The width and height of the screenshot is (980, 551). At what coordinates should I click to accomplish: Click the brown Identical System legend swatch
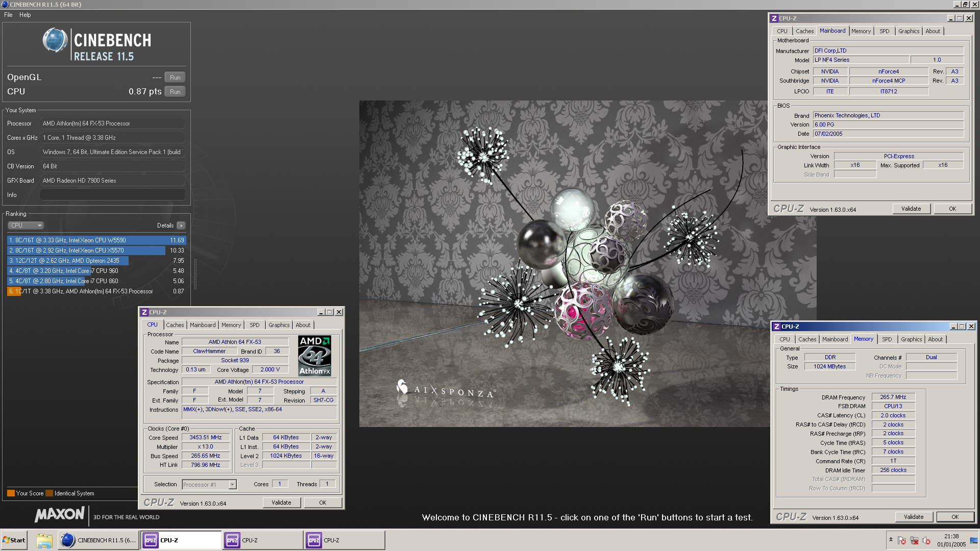(x=49, y=493)
